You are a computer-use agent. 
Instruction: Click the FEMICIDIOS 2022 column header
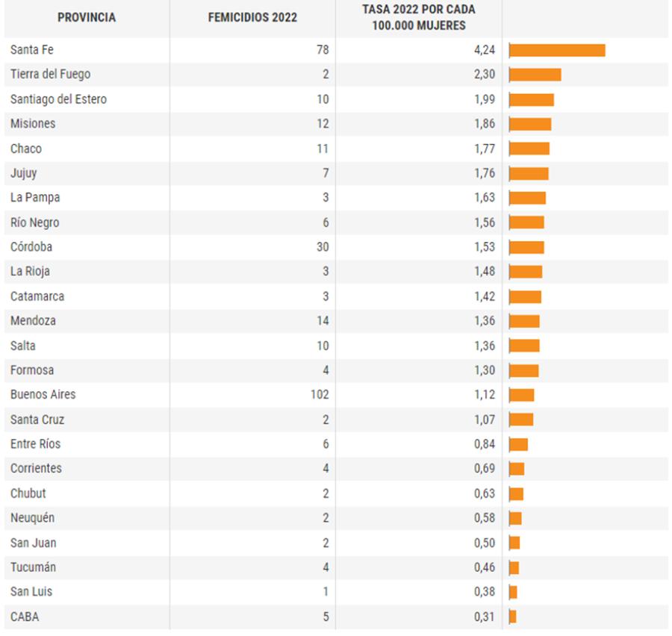[x=252, y=18]
